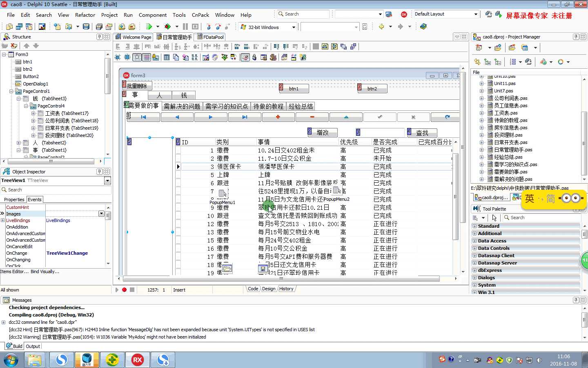Click designer horizontal scrollbar
Viewport: 588px width, 368px height.
tap(281, 279)
